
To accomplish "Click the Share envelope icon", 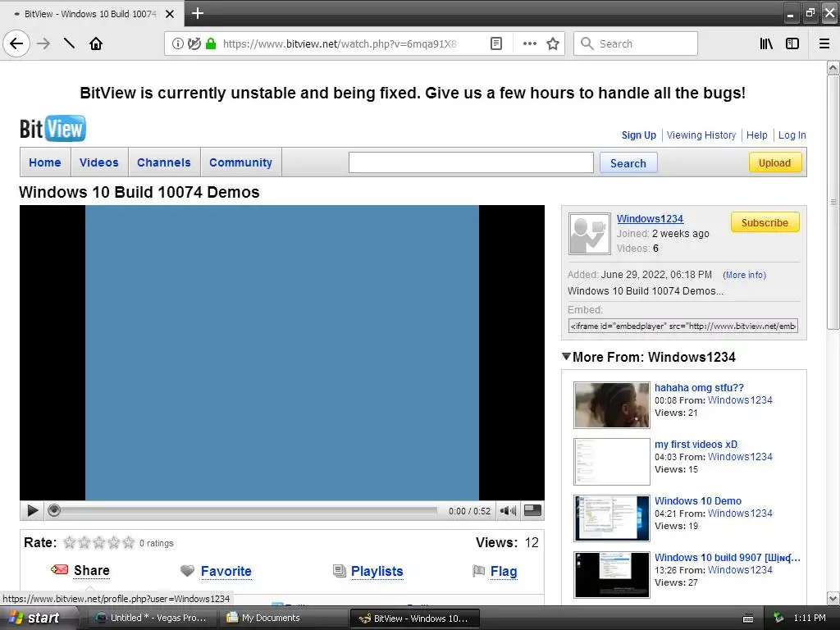I will coord(59,569).
